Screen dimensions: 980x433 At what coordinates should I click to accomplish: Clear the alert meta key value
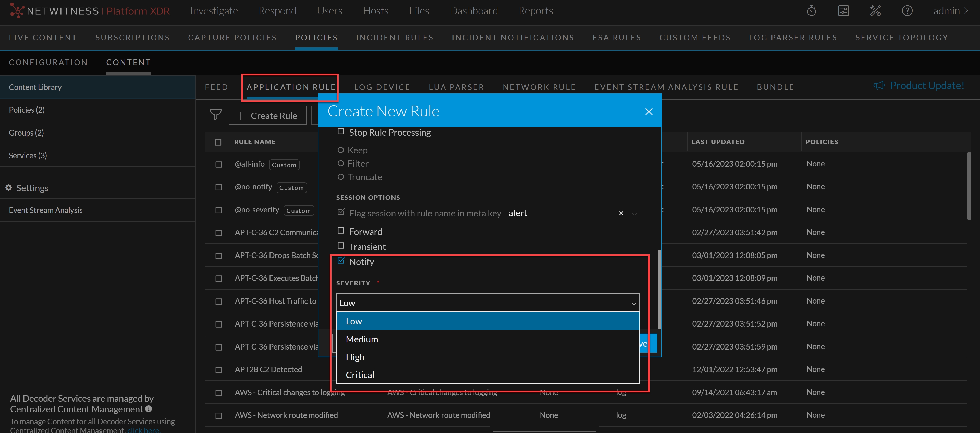pyautogui.click(x=621, y=213)
